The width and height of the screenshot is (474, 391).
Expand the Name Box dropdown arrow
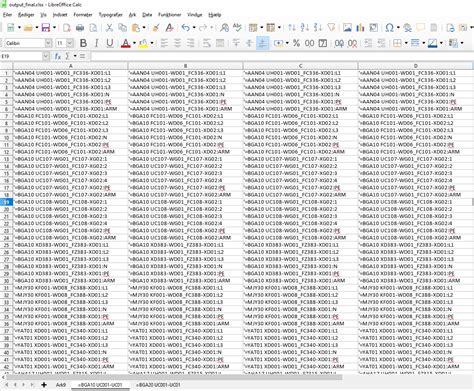pos(46,56)
